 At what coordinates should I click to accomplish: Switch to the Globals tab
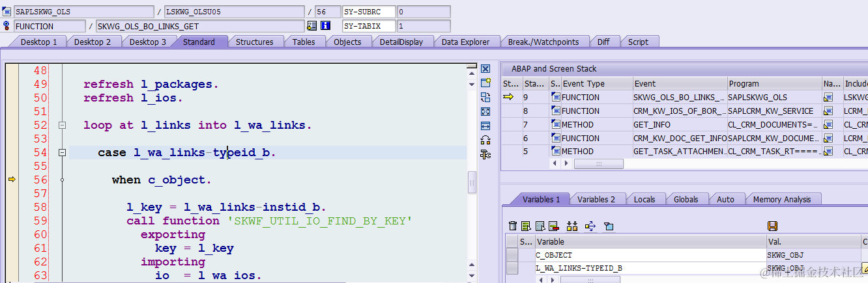686,199
